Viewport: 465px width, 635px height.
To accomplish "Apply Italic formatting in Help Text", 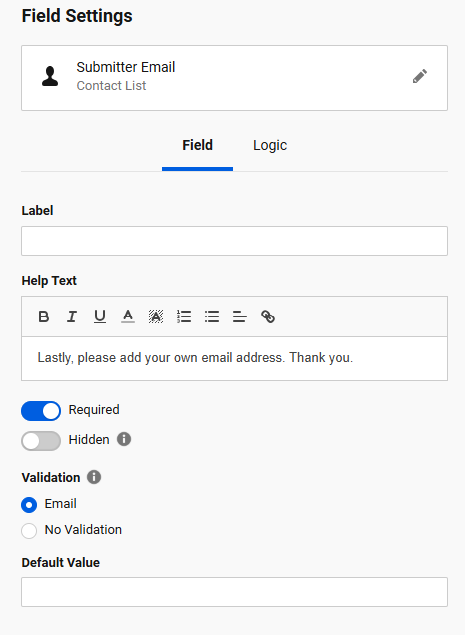I will pos(72,316).
